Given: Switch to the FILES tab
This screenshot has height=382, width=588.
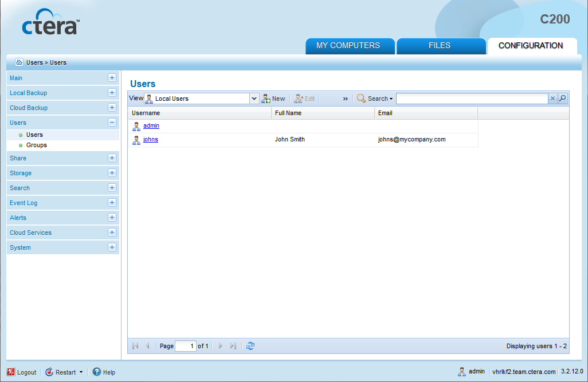Looking at the screenshot, I should [440, 46].
